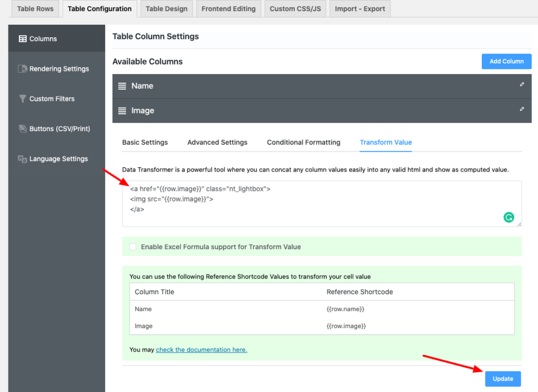The height and width of the screenshot is (392, 538).
Task: Open the Import - Export tab
Action: click(360, 9)
